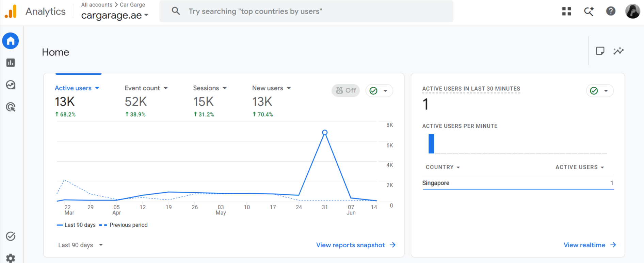The width and height of the screenshot is (644, 263).
Task: Open the Sessions metric dropdown
Action: click(210, 88)
